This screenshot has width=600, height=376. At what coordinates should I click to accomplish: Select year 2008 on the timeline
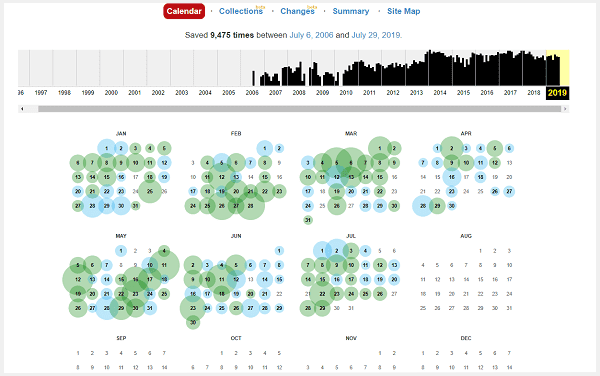(299, 93)
